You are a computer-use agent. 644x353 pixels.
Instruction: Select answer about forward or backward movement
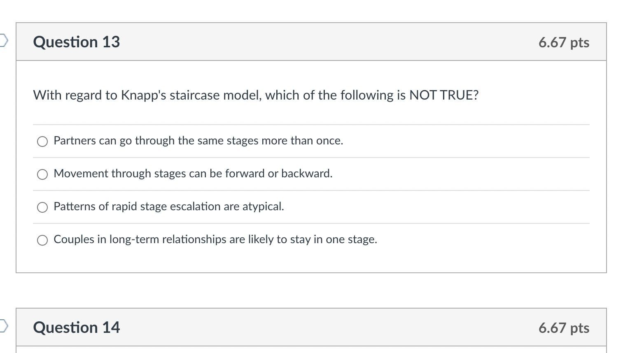point(42,174)
